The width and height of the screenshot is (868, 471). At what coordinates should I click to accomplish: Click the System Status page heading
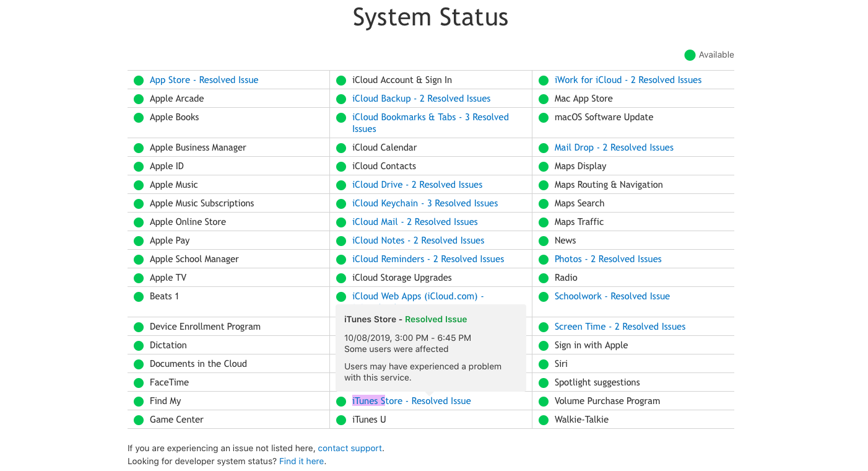click(430, 17)
